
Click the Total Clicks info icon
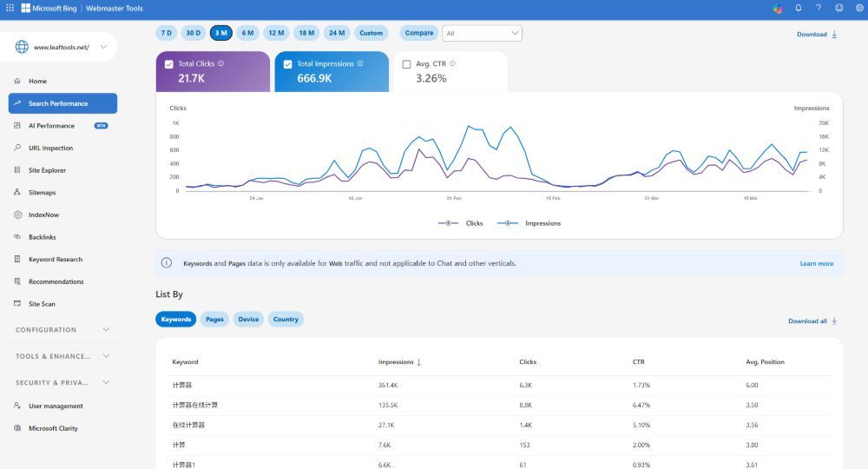click(x=220, y=63)
